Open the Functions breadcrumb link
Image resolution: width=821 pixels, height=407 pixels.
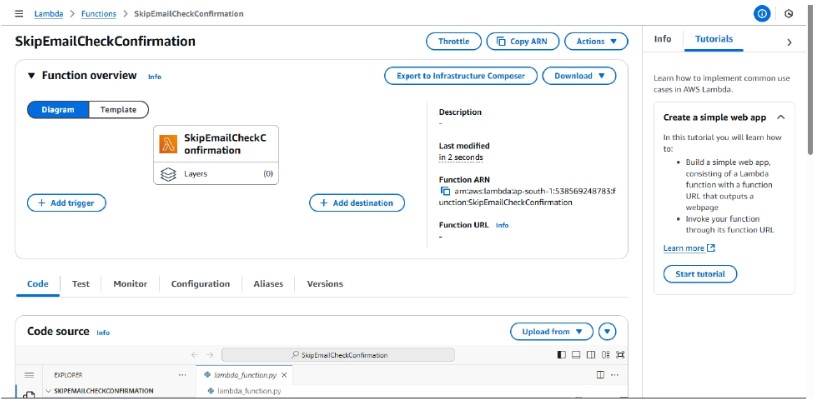98,14
